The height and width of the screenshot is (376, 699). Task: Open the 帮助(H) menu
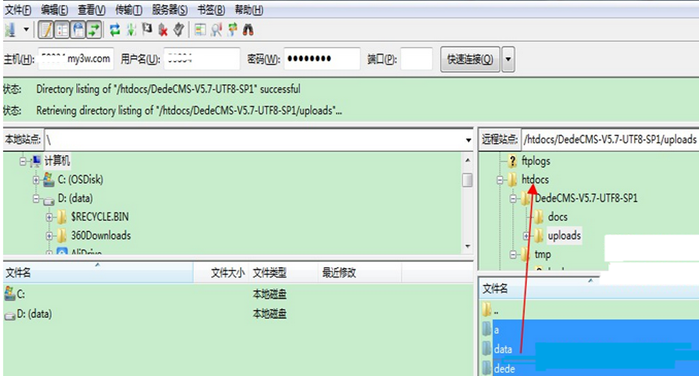[249, 9]
